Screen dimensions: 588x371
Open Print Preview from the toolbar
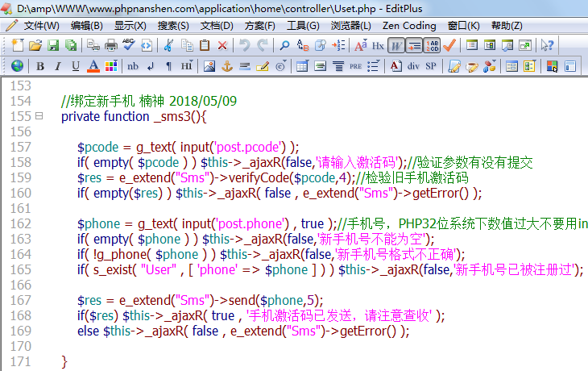tap(93, 45)
